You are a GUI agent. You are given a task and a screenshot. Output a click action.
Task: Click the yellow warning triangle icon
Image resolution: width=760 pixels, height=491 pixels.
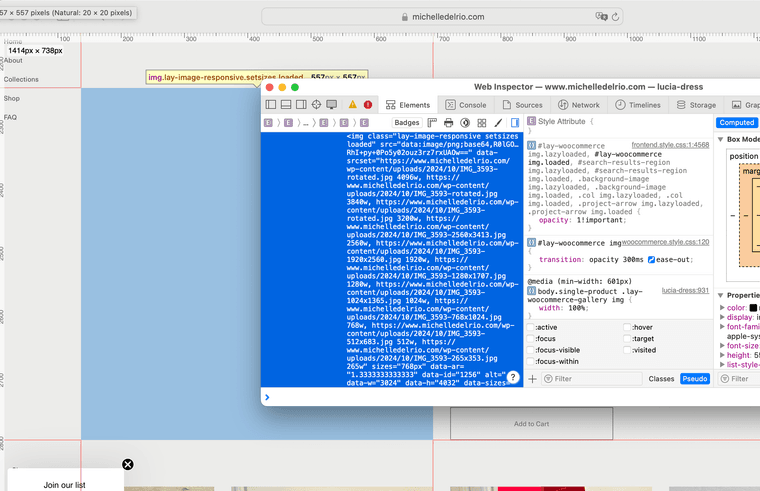pyautogui.click(x=352, y=104)
